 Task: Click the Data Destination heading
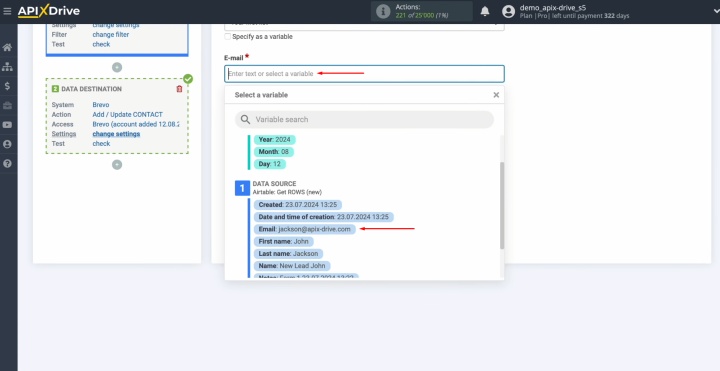point(91,89)
